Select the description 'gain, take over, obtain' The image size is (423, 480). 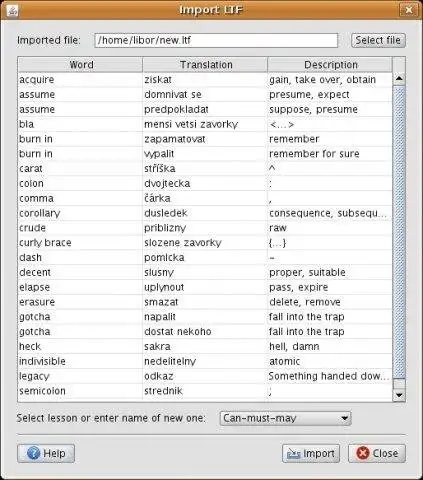[x=330, y=80]
